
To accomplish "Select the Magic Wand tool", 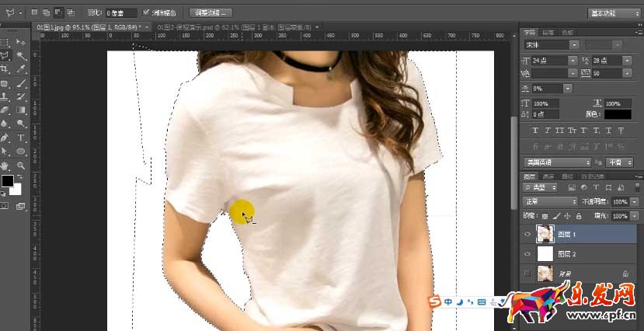I will 21,56.
